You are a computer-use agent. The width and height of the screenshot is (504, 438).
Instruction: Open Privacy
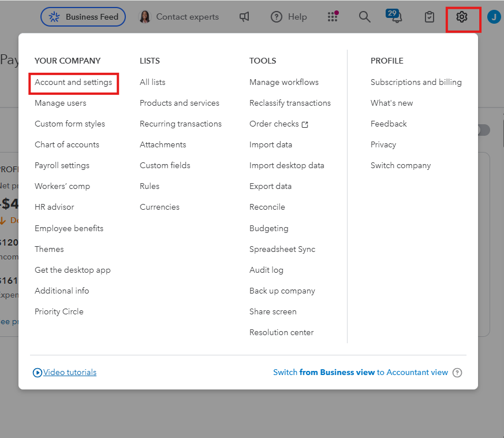coord(383,145)
